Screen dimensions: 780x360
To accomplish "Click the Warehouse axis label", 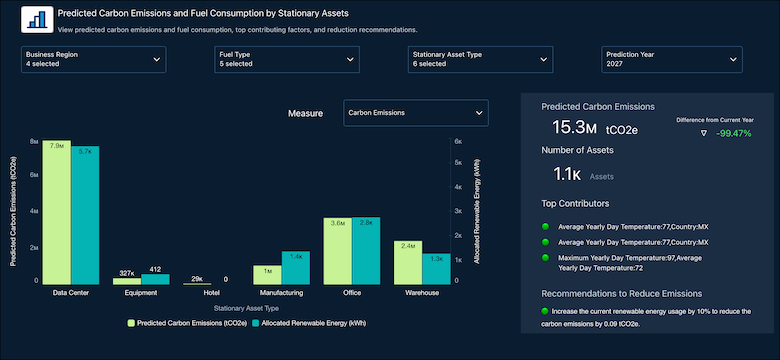I will [422, 293].
